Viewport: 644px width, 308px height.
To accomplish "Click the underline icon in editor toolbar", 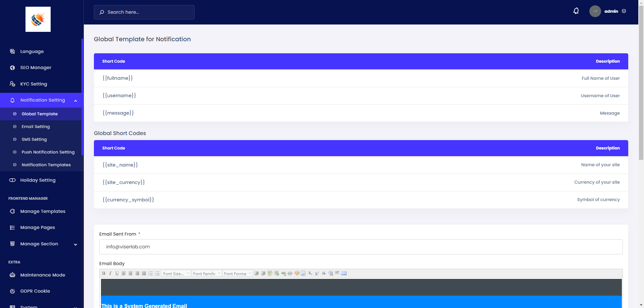I will point(117,273).
